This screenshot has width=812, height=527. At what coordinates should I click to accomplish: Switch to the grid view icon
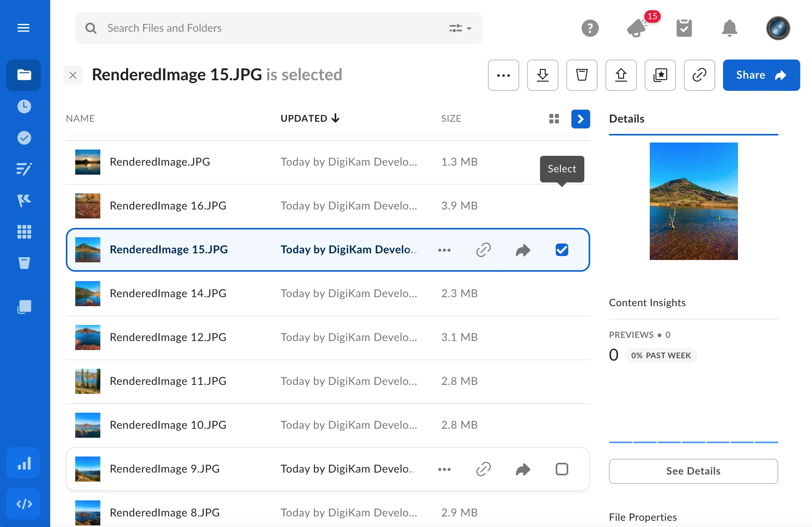point(554,119)
